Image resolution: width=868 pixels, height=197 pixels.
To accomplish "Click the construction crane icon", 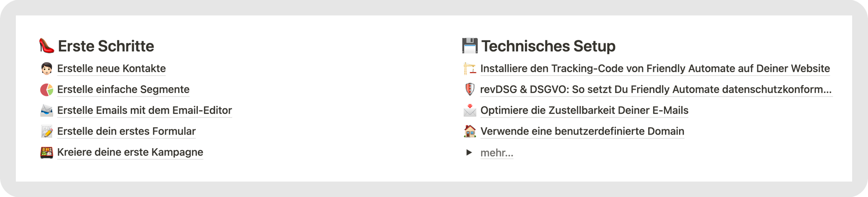I will (470, 68).
